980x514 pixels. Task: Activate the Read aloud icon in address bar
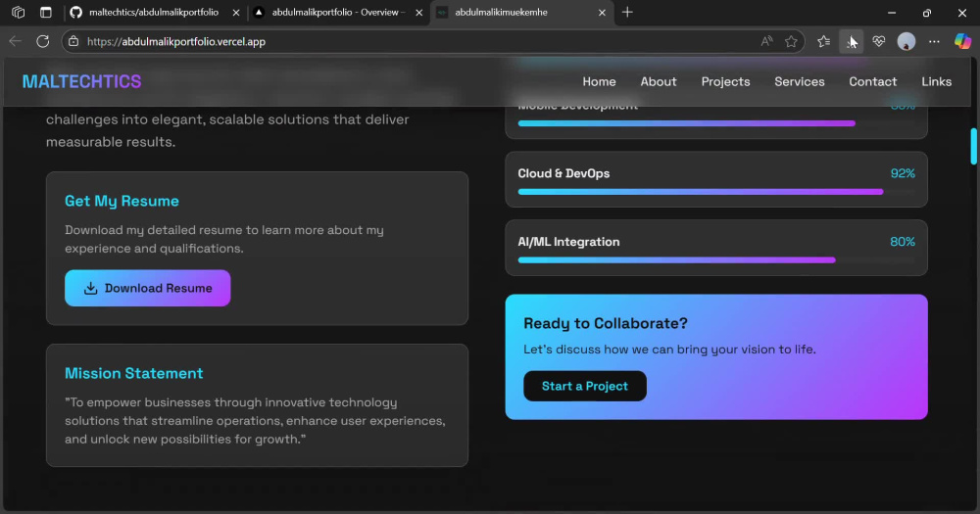tap(767, 41)
